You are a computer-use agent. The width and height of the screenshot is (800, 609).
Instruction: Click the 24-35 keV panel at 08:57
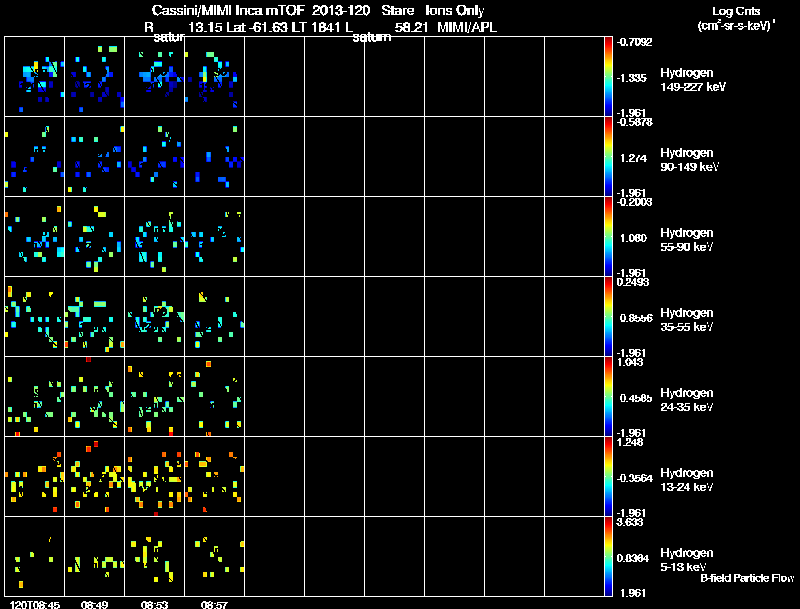pos(214,397)
